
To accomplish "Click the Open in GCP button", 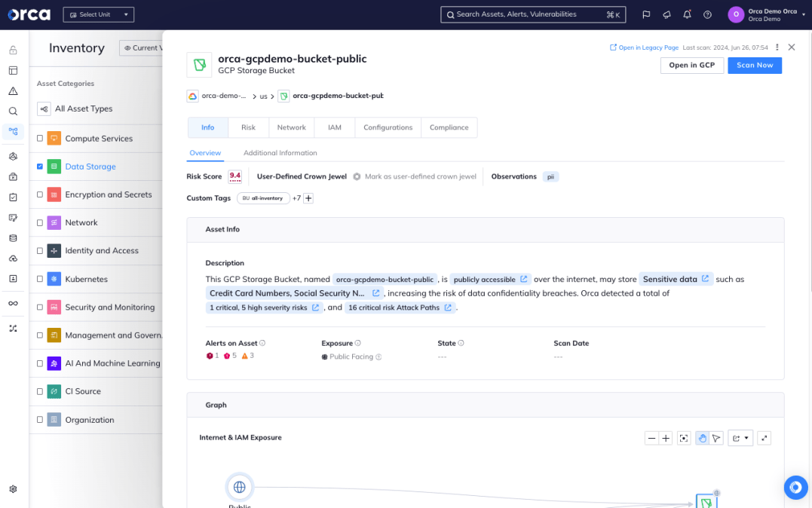I will 692,66.
